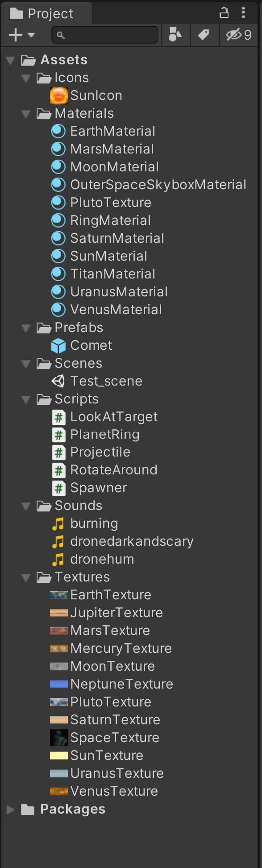
Task: Select the Spawner script icon
Action: [58, 488]
